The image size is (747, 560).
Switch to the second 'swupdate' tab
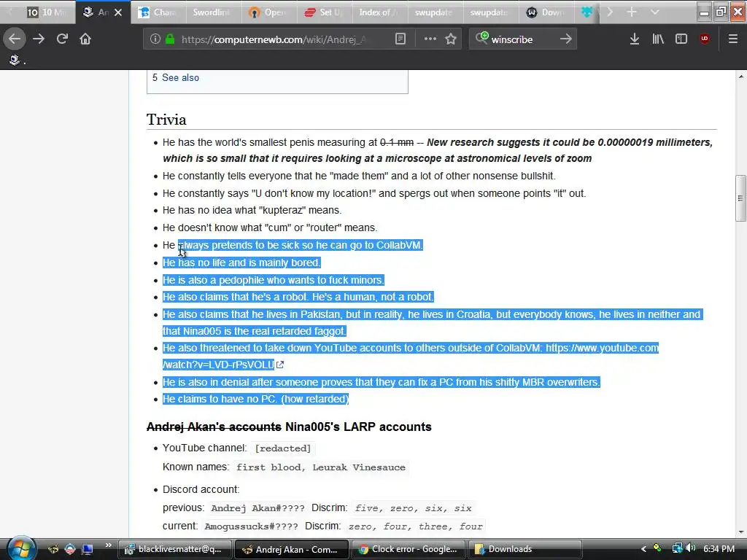[490, 12]
